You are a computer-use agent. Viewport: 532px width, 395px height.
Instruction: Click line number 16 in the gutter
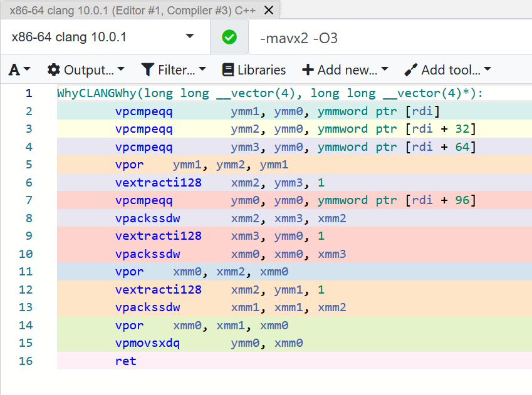(x=26, y=361)
